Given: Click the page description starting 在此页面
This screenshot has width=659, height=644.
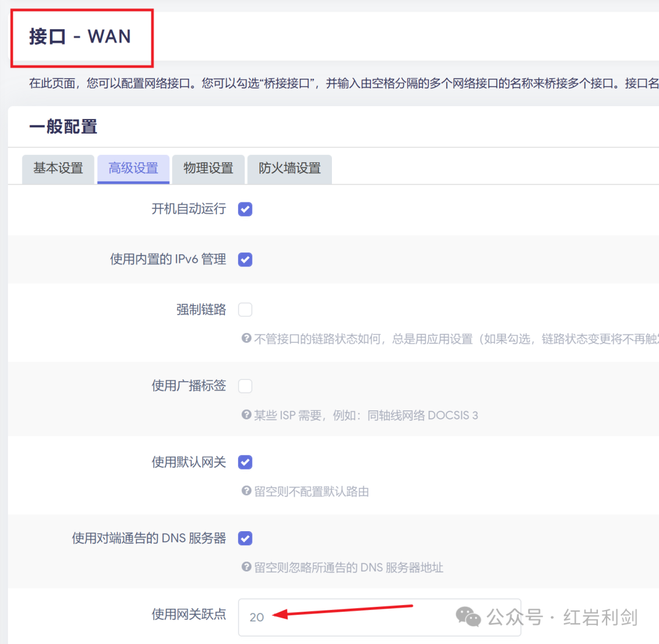Looking at the screenshot, I should coord(344,83).
